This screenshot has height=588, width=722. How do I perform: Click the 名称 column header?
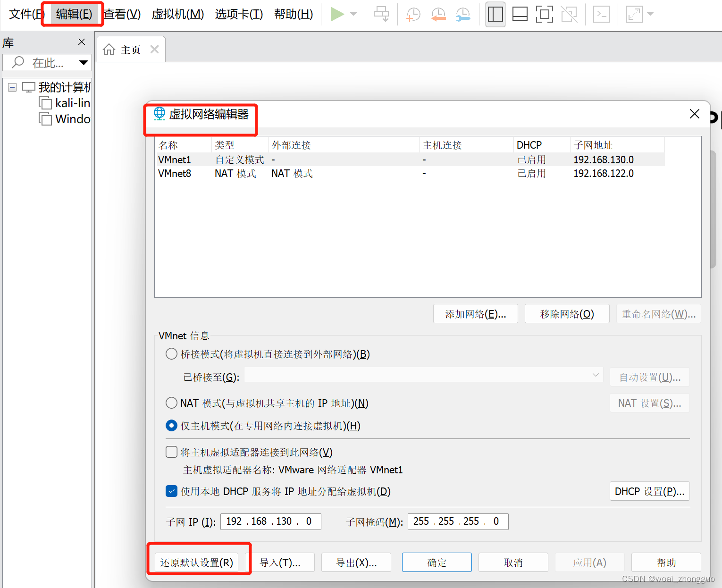[183, 145]
